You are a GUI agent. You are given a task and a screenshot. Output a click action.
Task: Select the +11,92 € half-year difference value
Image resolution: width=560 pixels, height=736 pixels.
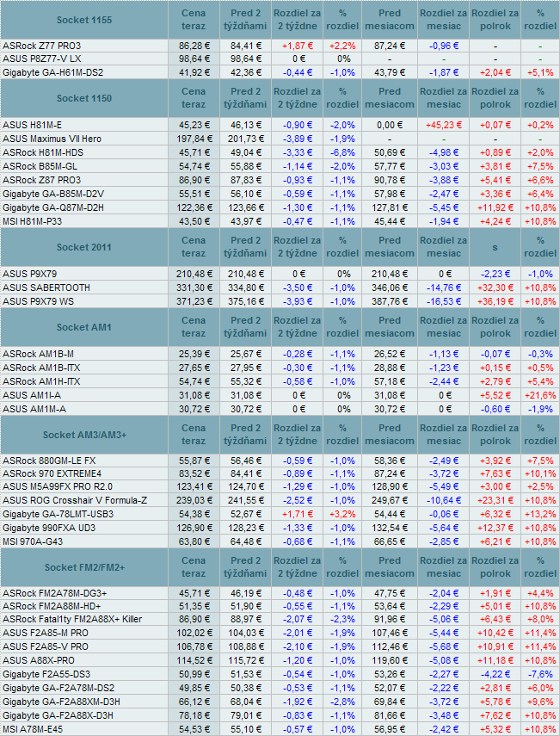495,207
